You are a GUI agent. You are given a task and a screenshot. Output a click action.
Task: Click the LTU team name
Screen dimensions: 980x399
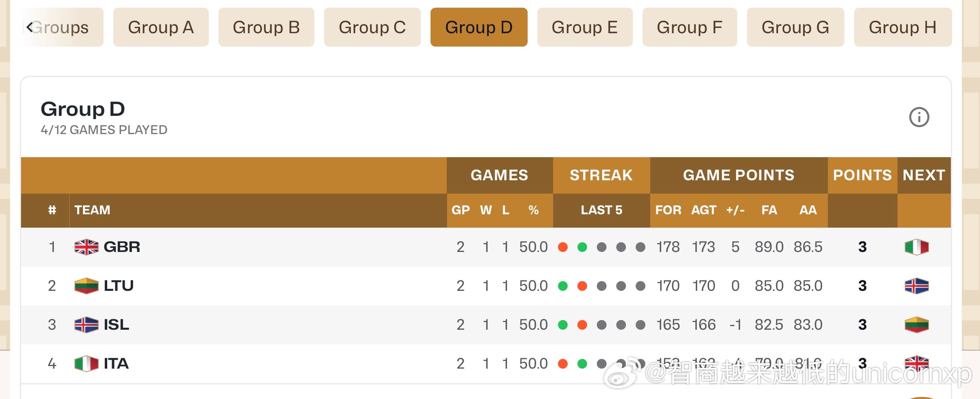[x=119, y=286]
